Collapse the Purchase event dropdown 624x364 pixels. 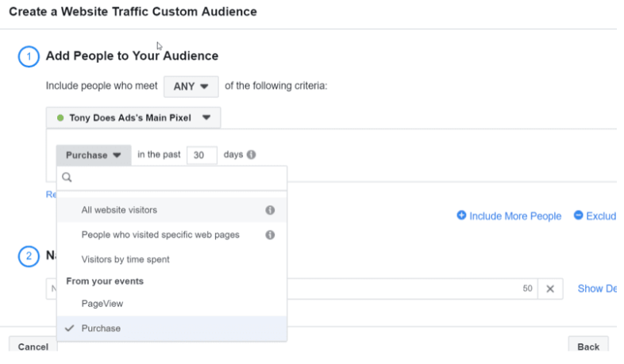pos(93,155)
